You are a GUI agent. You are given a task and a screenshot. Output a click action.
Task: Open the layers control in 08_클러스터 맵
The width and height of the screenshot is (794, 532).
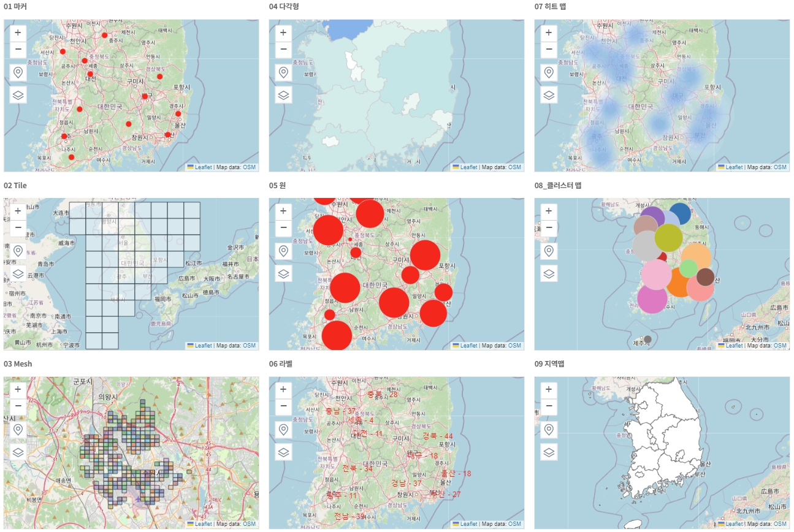pyautogui.click(x=549, y=273)
